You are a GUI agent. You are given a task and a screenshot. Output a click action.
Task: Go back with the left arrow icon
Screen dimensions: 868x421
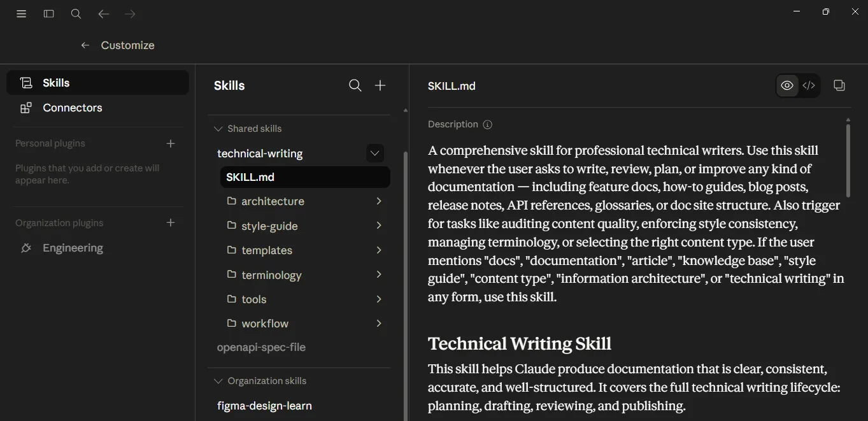click(104, 13)
